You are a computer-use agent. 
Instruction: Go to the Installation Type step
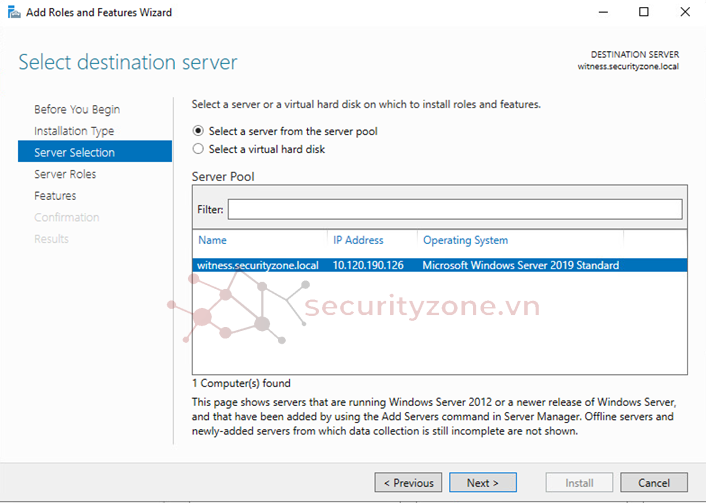(74, 131)
